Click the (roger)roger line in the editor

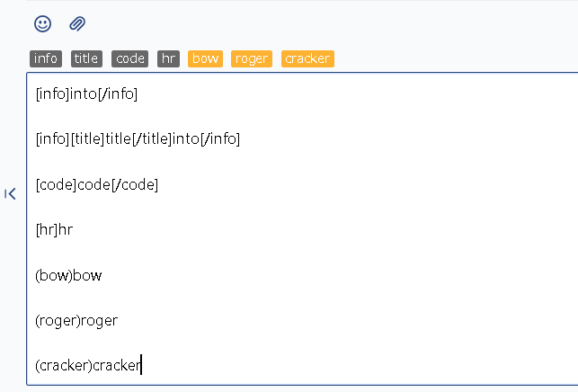point(76,320)
